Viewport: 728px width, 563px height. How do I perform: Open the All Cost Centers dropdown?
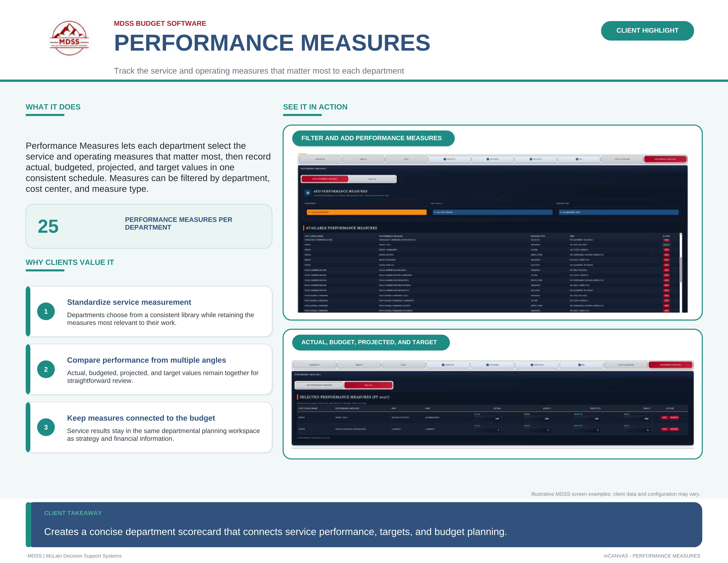(x=493, y=212)
